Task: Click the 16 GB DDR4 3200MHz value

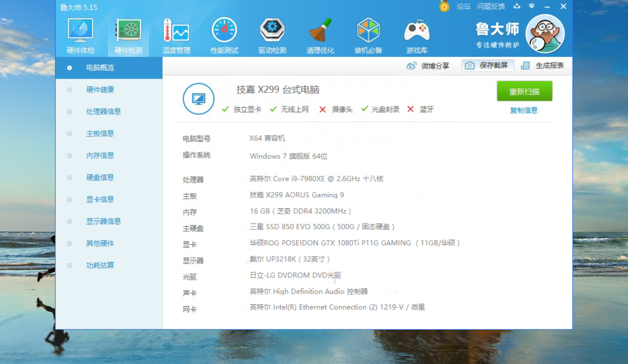Action: coord(301,211)
